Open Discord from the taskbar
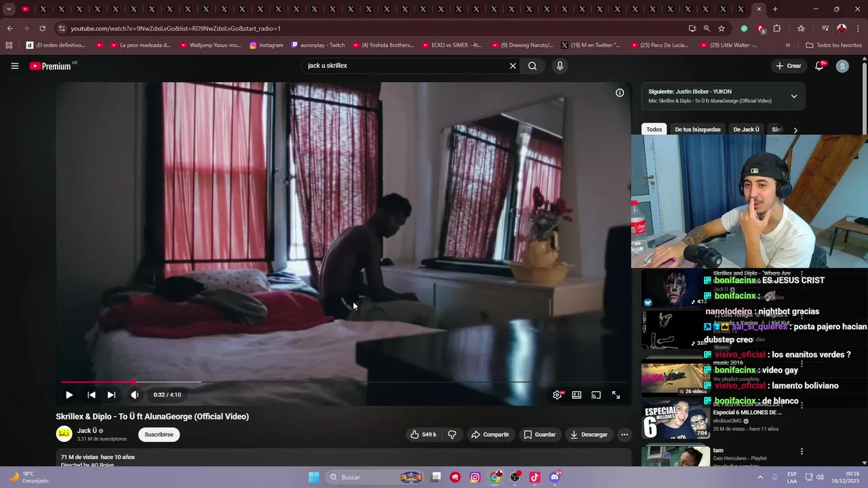Viewport: 868px width, 488px height. (555, 477)
